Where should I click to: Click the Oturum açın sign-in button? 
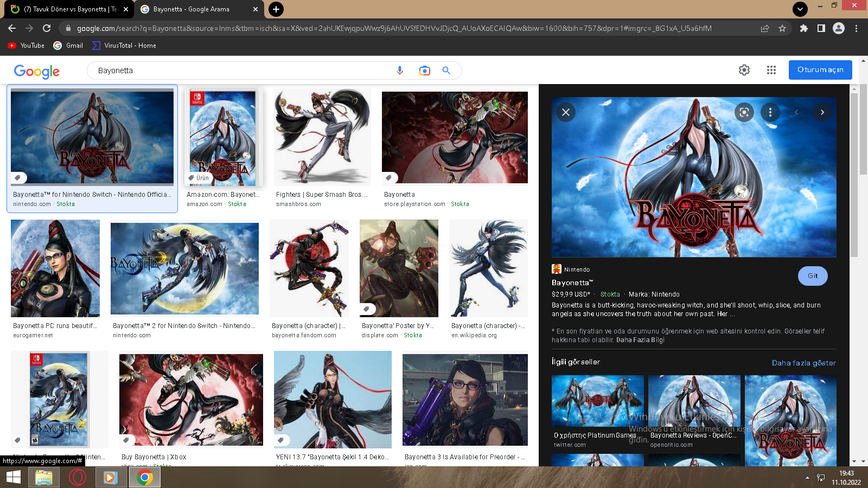click(820, 70)
